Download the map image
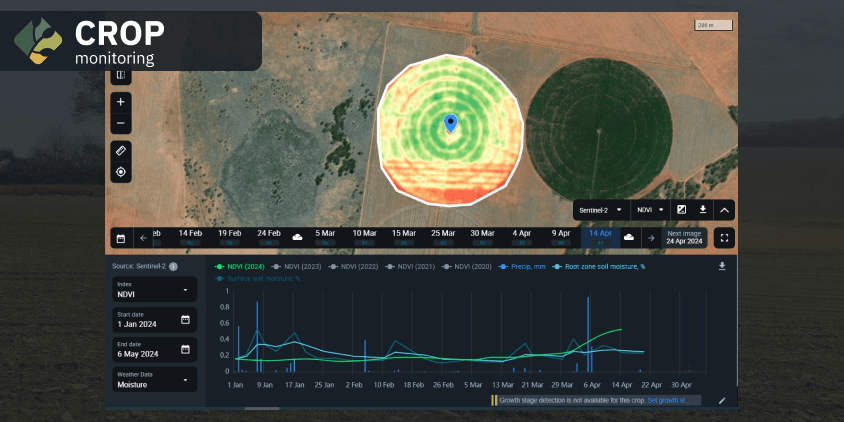The height and width of the screenshot is (422, 844). pyautogui.click(x=702, y=210)
